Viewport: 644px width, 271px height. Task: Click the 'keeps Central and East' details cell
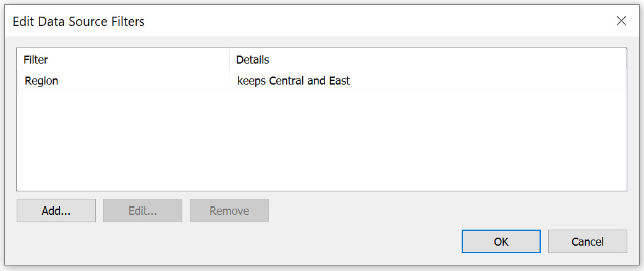click(x=427, y=80)
